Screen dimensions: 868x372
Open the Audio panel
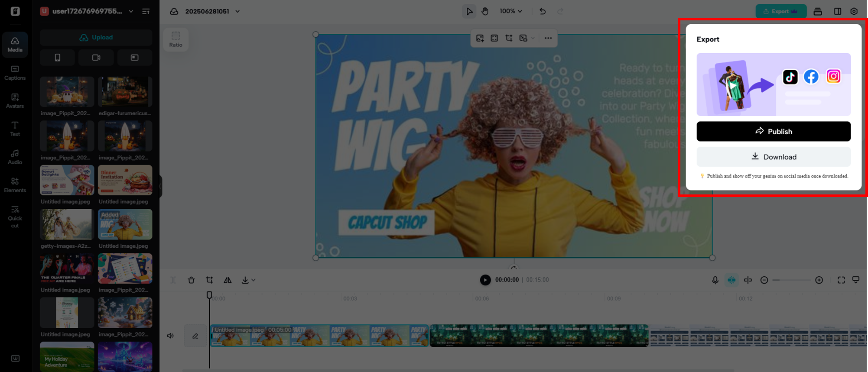(x=15, y=157)
